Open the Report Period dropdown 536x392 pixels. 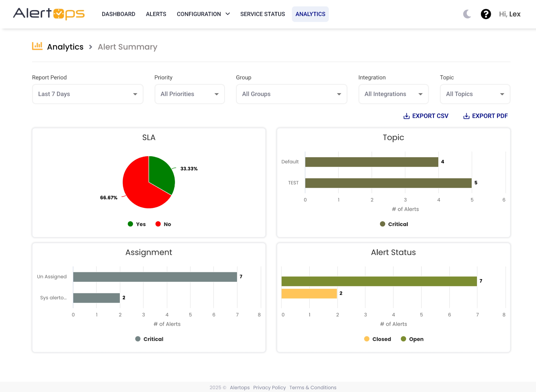pyautogui.click(x=87, y=94)
